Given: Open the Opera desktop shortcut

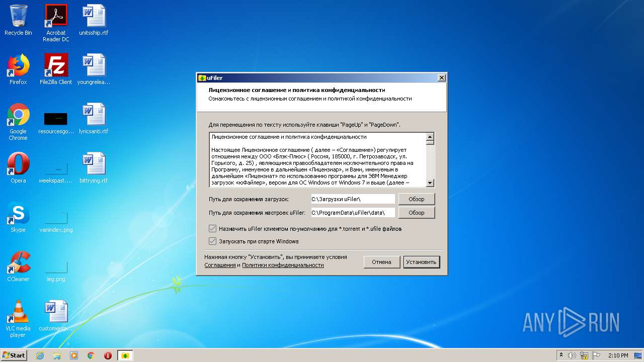Looking at the screenshot, I should click(x=18, y=168).
